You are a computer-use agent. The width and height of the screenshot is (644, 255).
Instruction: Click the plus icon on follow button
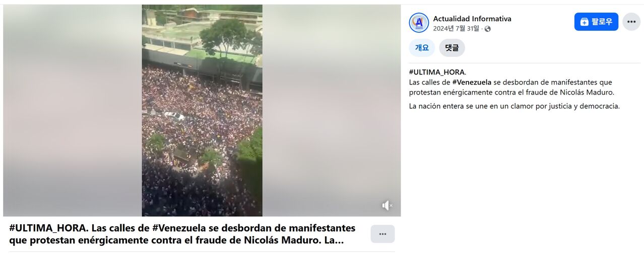click(x=585, y=22)
